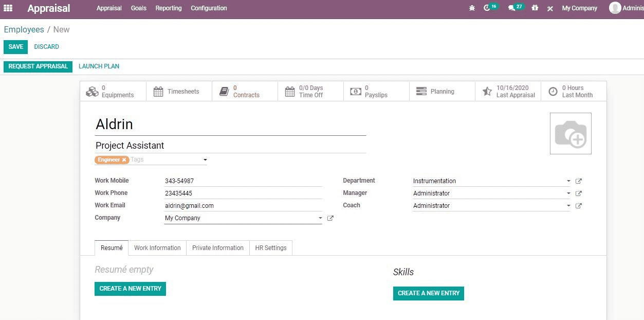
Task: Open Payslips money stat button
Action: tap(376, 92)
